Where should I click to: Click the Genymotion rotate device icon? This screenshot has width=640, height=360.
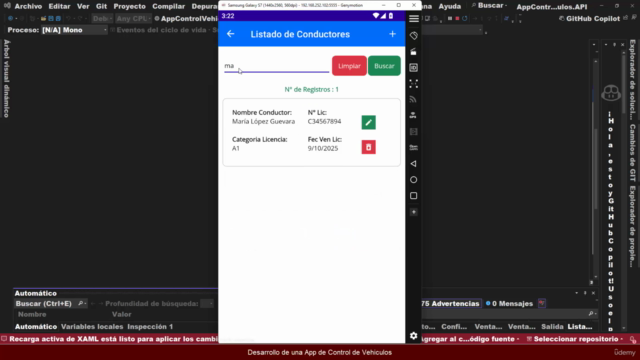[x=413, y=36]
